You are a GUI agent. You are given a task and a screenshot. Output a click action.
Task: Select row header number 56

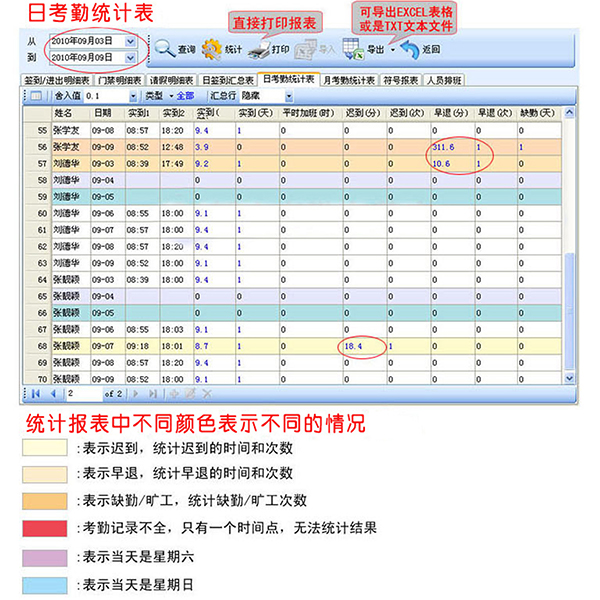(38, 147)
